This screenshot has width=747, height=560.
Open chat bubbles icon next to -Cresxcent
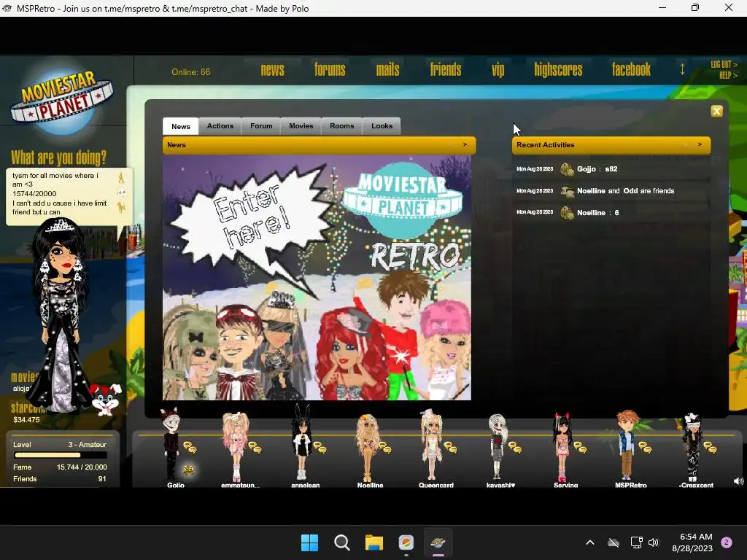(711, 448)
